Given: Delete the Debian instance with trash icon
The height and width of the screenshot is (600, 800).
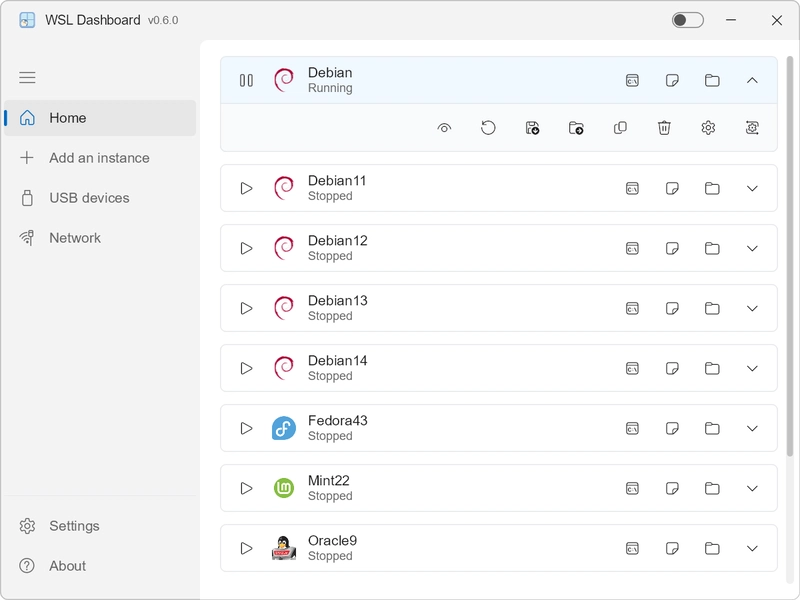Looking at the screenshot, I should click(x=664, y=128).
